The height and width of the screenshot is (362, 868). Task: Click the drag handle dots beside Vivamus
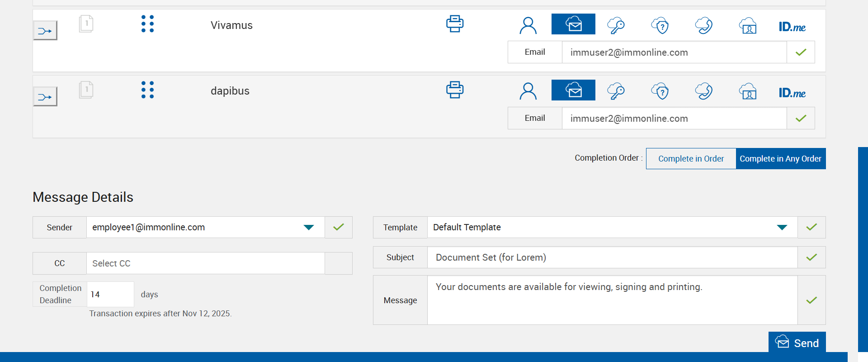[147, 24]
